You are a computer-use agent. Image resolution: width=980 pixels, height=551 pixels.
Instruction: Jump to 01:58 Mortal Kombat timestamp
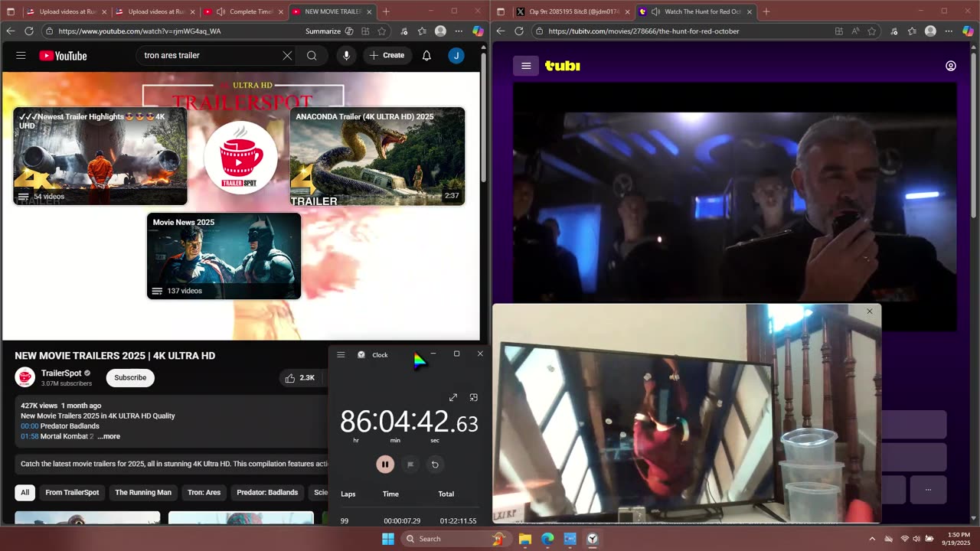(29, 436)
